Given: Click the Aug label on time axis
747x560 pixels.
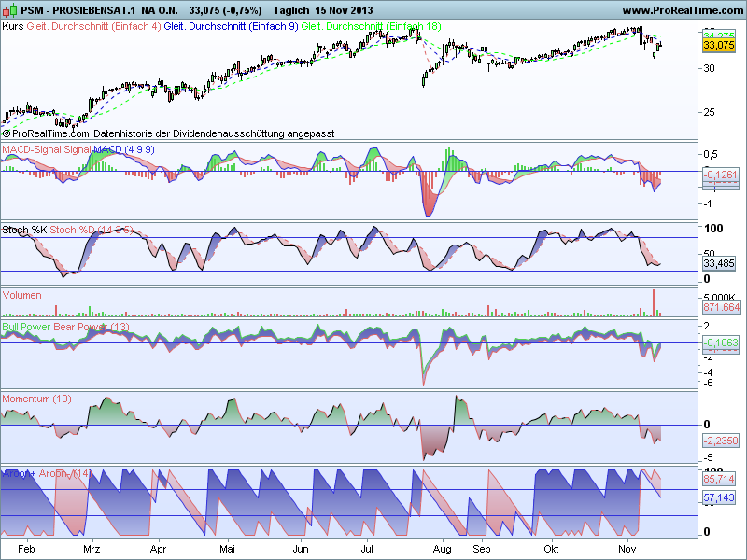Looking at the screenshot, I should point(442,549).
